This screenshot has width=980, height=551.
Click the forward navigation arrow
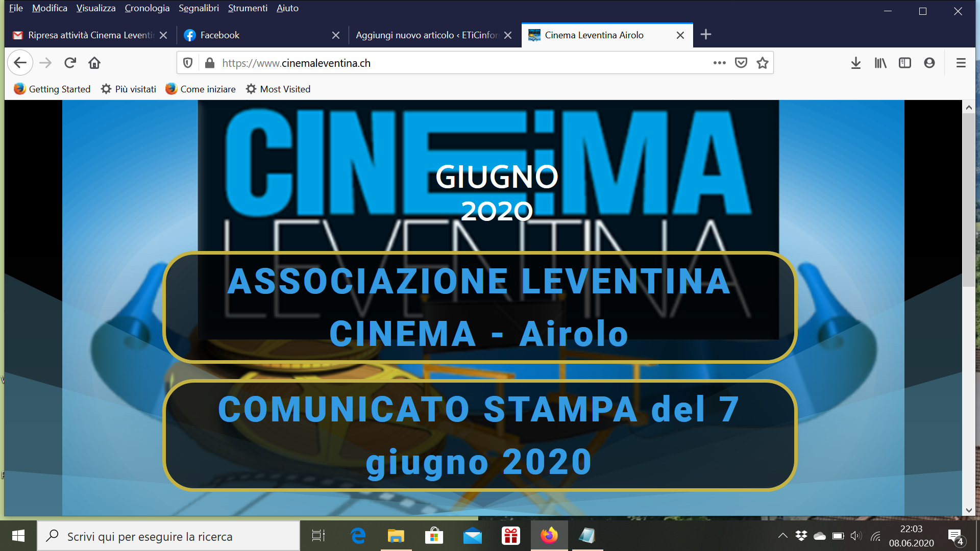(x=45, y=63)
